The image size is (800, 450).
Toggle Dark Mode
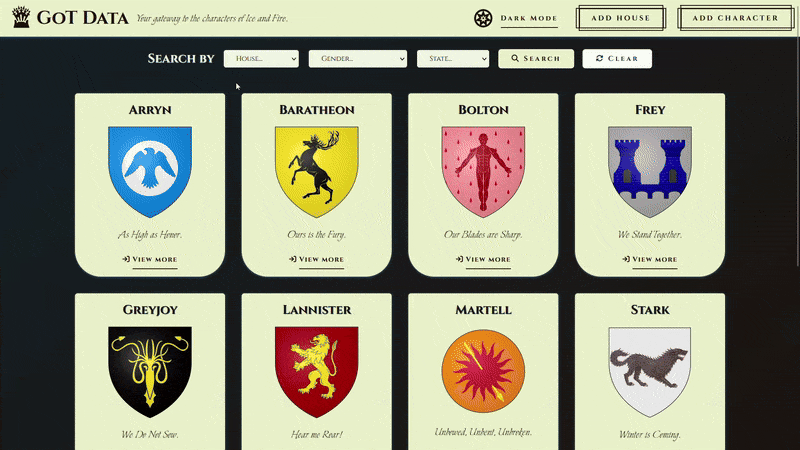point(529,18)
